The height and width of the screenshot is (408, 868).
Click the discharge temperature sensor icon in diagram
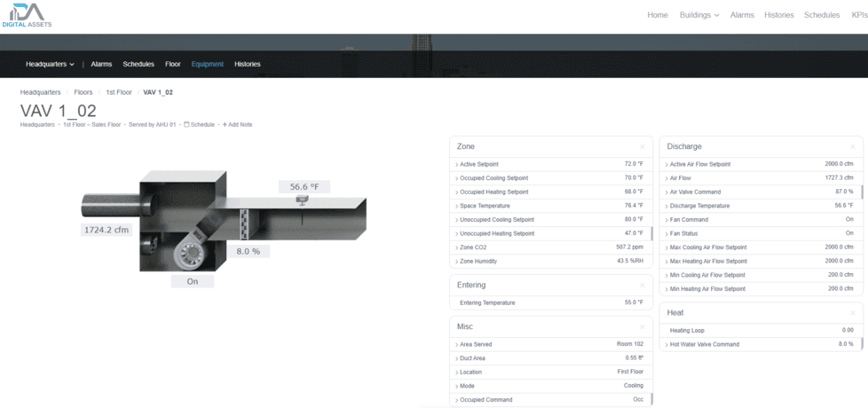303,200
